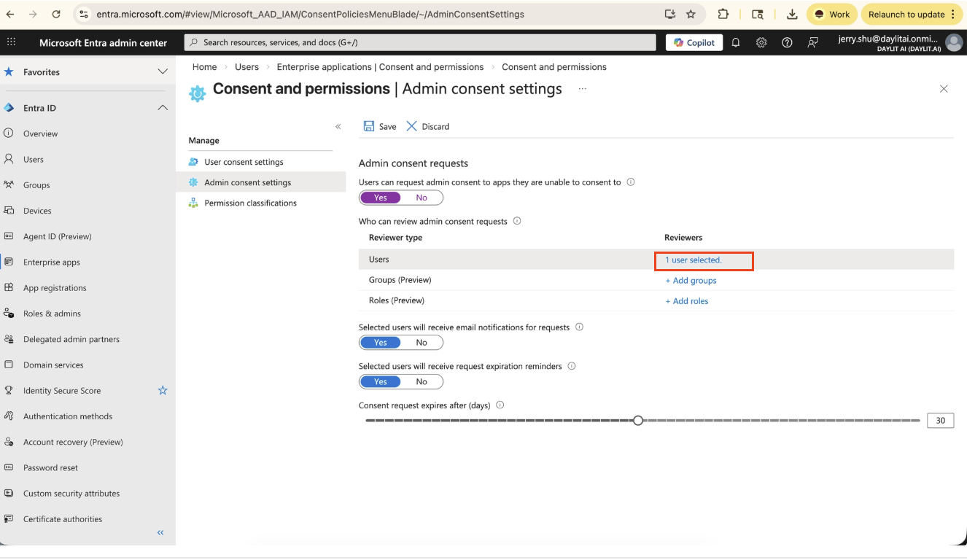The height and width of the screenshot is (560, 967).
Task: Bookmark this page with the star icon
Action: 691,14
